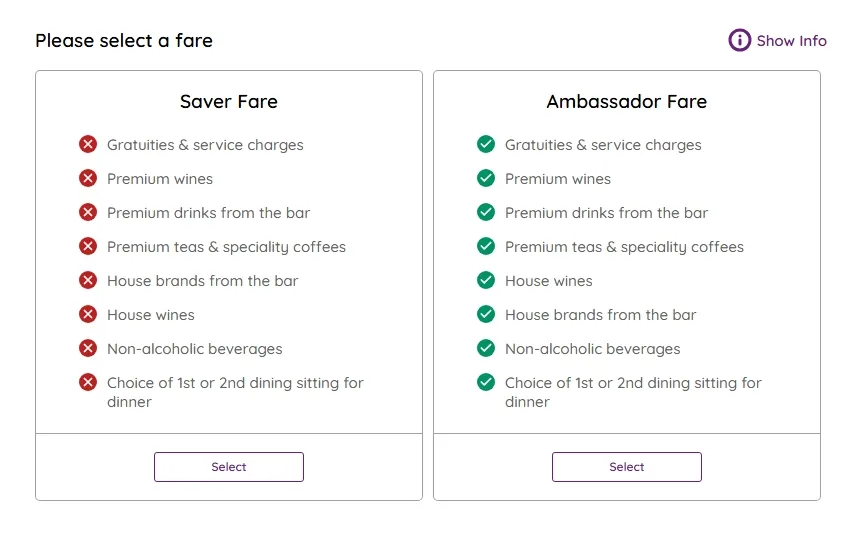The image size is (866, 540).
Task: Click green check beside Ambassador Gratuities & service charges
Action: click(486, 145)
